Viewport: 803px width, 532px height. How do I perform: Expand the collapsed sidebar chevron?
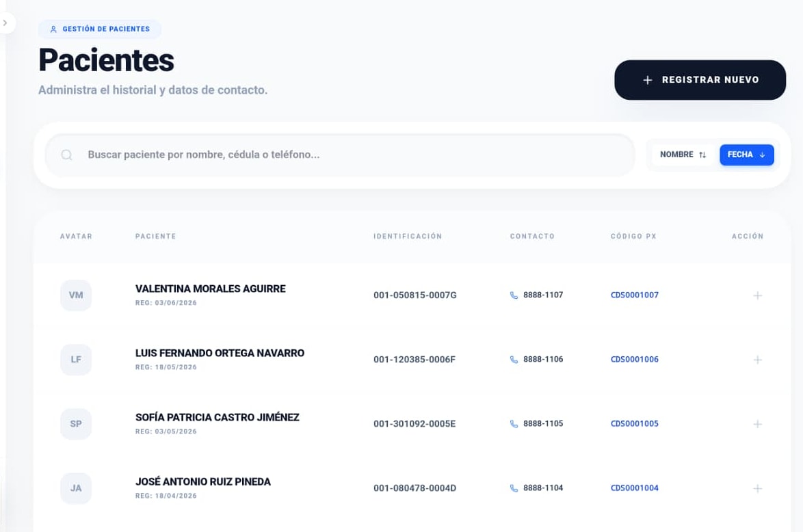(x=5, y=23)
